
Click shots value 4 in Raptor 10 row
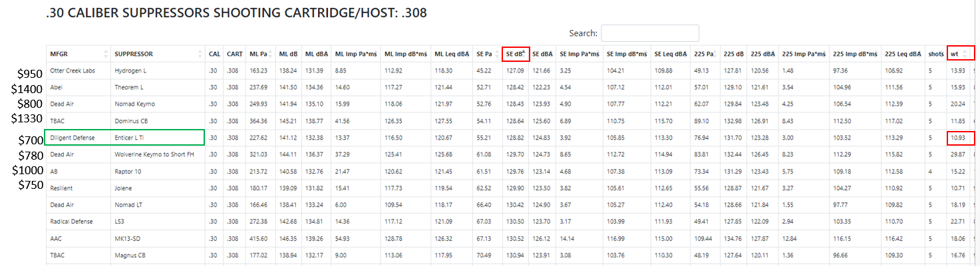tap(936, 172)
